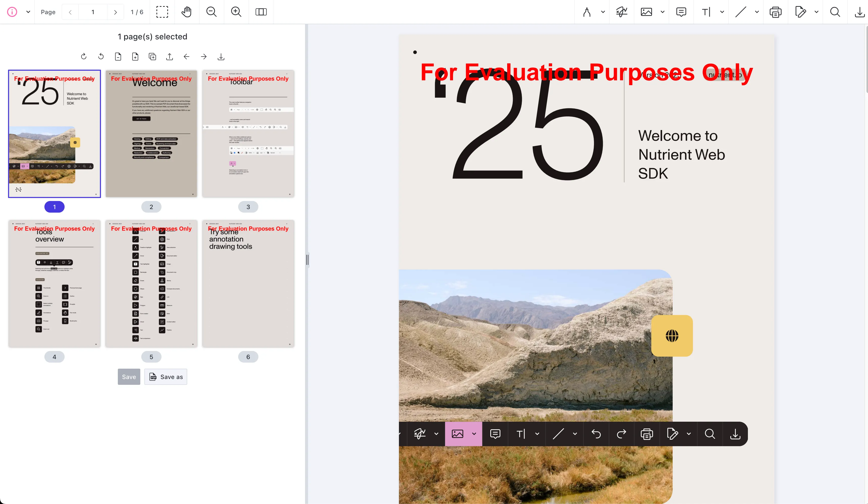
Task: Click the page number 3 badge
Action: click(x=248, y=207)
